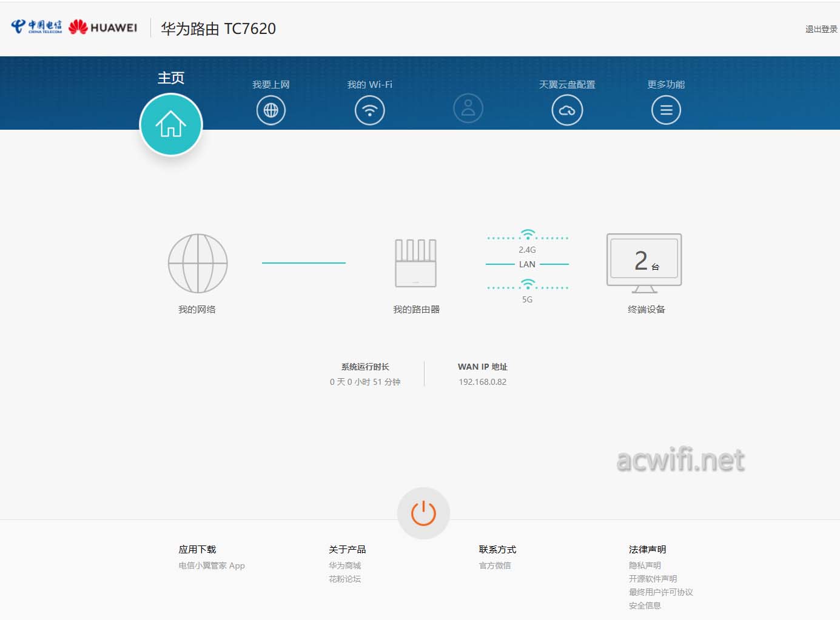Screen dimensions: 840x620
Task: Click the 我的路由器 label
Action: coord(416,309)
